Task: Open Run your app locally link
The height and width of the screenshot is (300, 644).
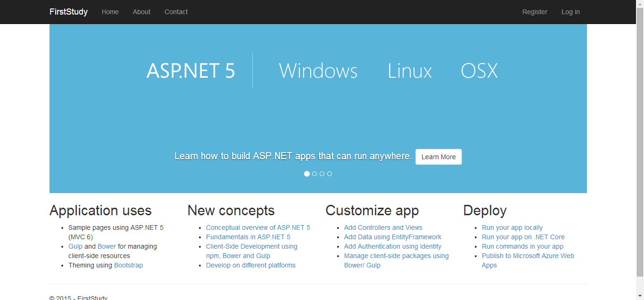Action: tap(512, 227)
